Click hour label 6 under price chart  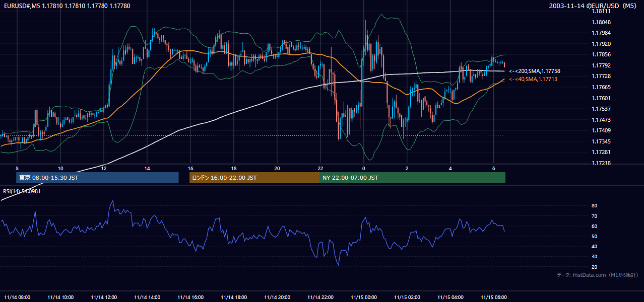(x=493, y=168)
